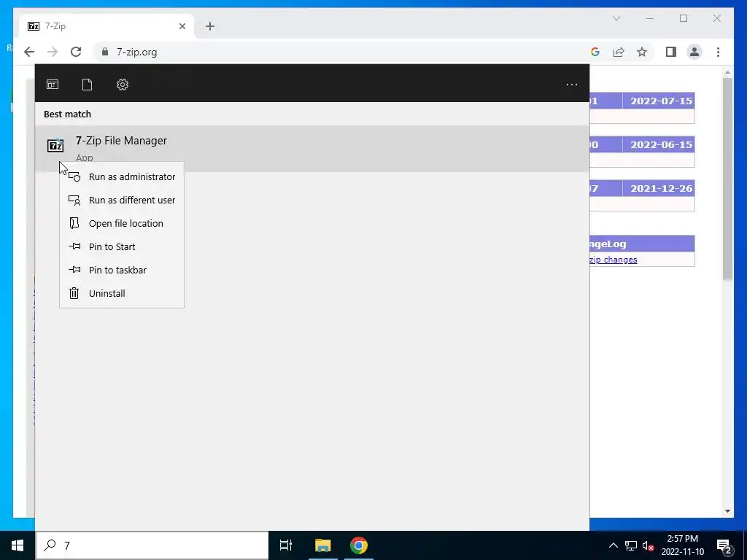The image size is (747, 560).
Task: Select Settings gear filter in search panel
Action: [123, 85]
